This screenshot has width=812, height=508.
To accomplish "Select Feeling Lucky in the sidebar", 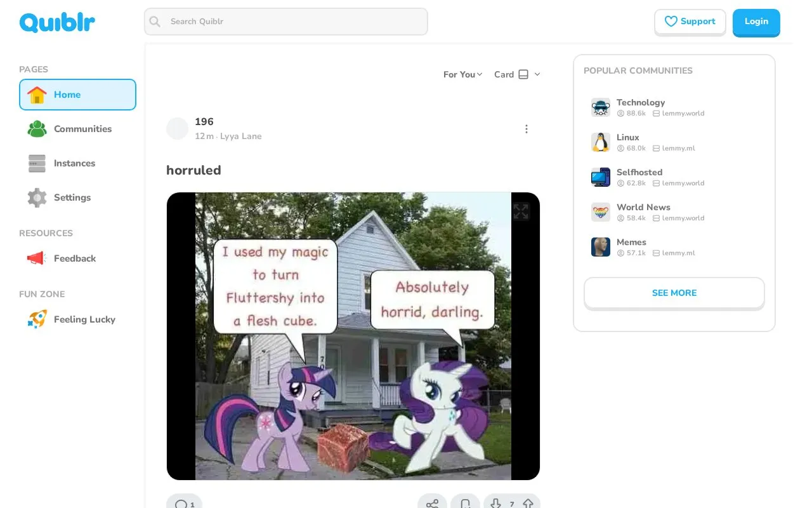I will 77,319.
